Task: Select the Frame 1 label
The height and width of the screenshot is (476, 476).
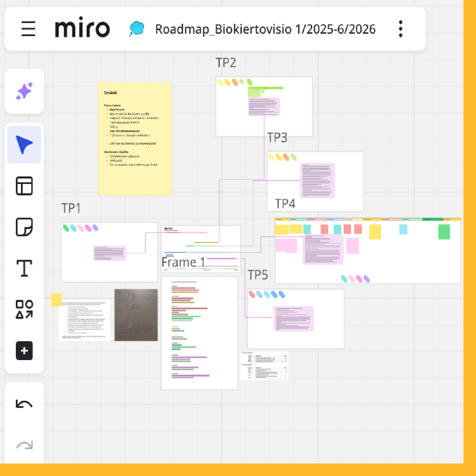Action: (183, 262)
